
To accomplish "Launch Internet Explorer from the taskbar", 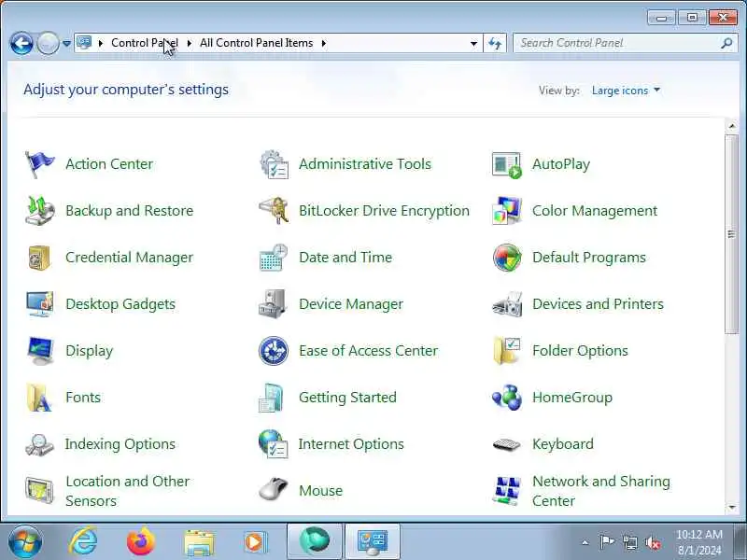I will [x=83, y=542].
